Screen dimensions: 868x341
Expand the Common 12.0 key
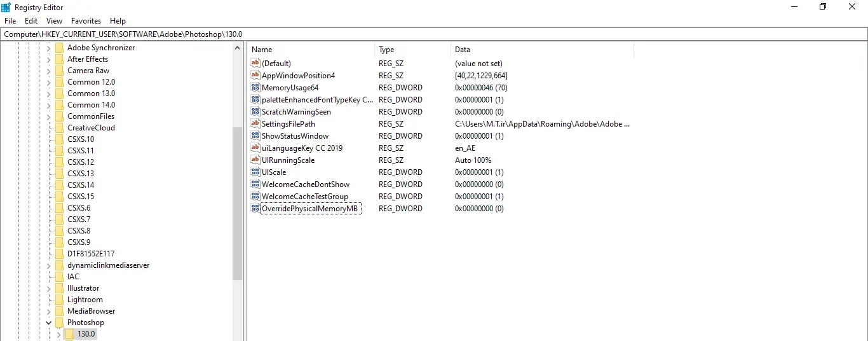pos(48,82)
